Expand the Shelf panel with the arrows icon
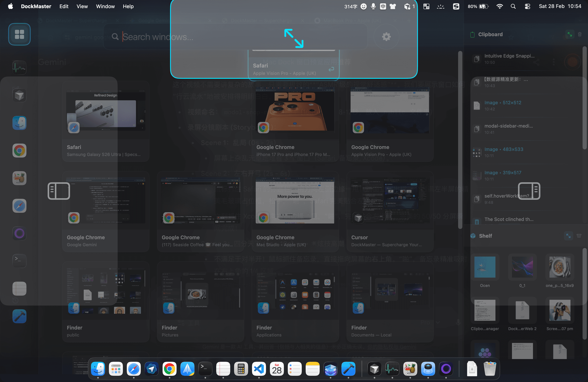 click(568, 236)
